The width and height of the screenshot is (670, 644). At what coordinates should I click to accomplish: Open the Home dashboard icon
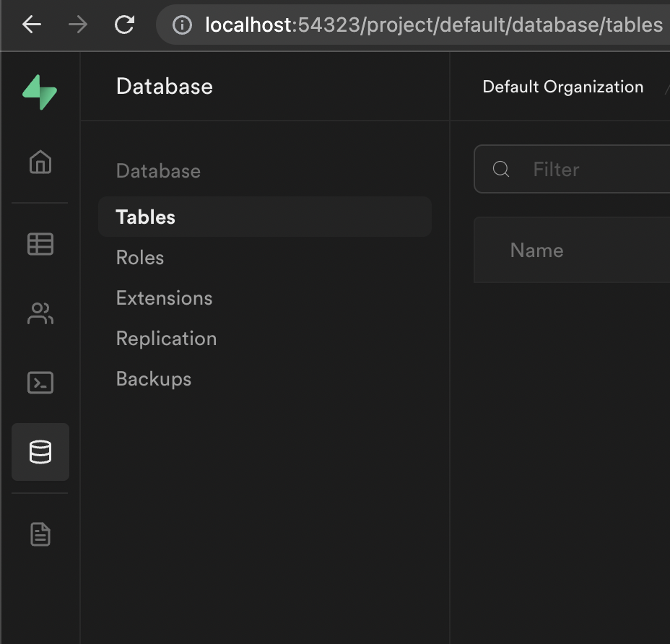point(40,162)
